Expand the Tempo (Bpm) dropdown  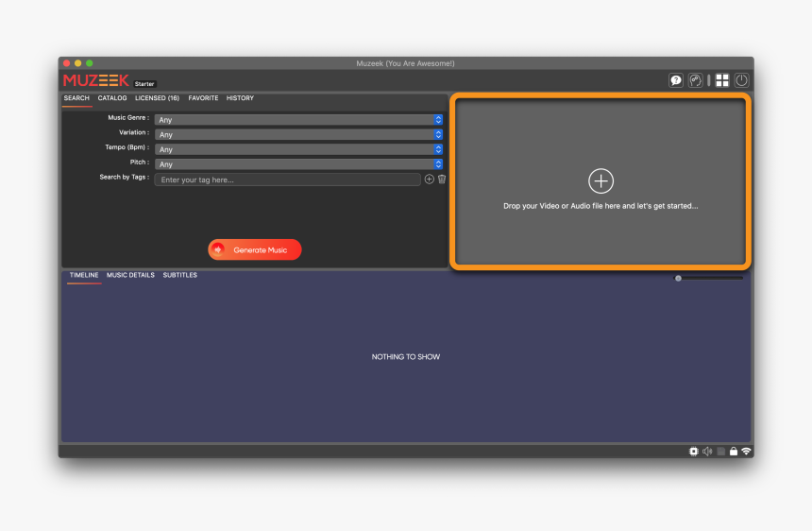(298, 149)
